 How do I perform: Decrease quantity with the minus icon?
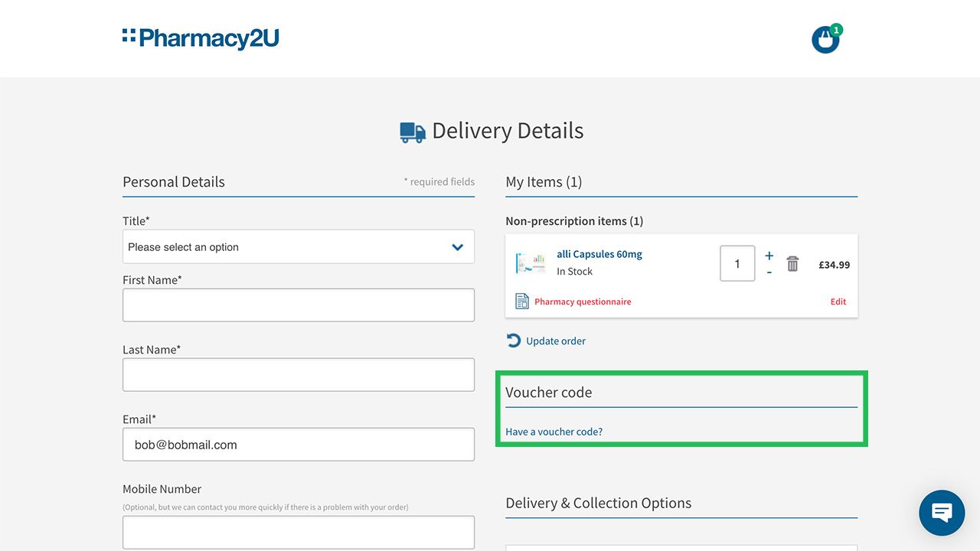coord(769,272)
